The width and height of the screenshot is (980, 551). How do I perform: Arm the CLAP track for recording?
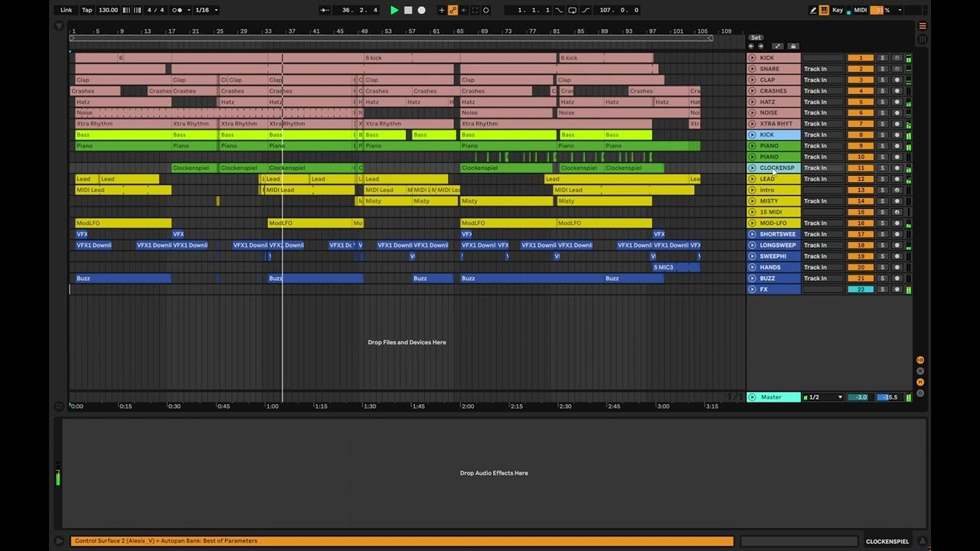[x=897, y=80]
